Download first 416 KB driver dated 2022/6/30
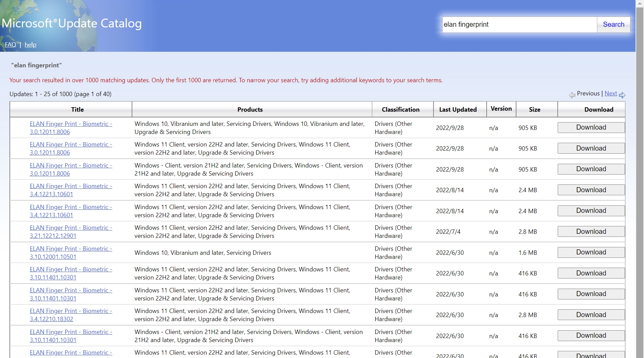644x358 pixels. [x=591, y=273]
